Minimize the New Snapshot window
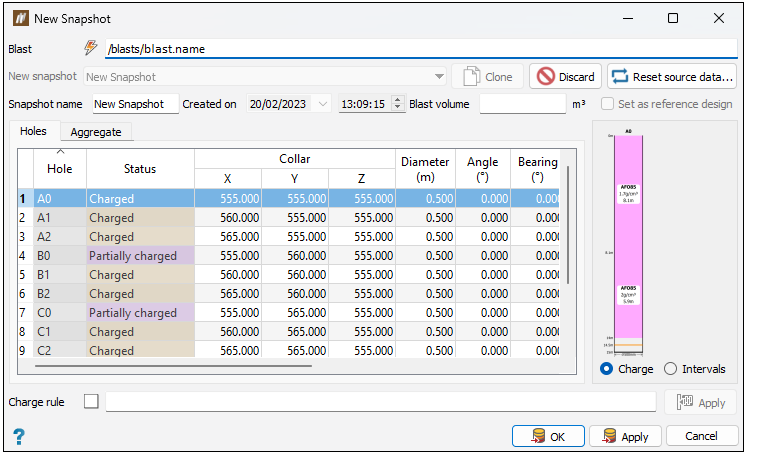 [x=628, y=18]
